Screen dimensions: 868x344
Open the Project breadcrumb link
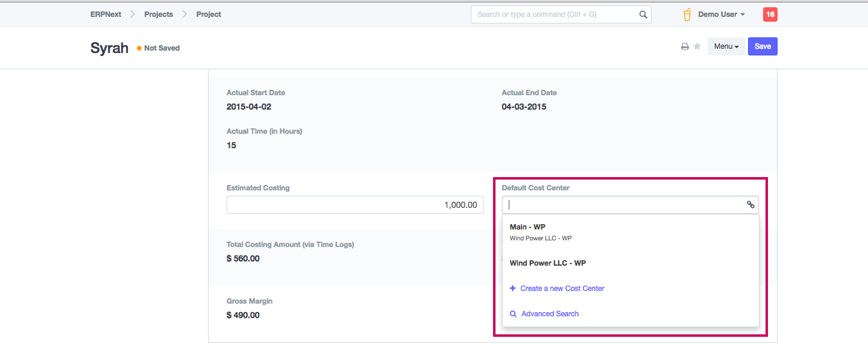point(209,14)
